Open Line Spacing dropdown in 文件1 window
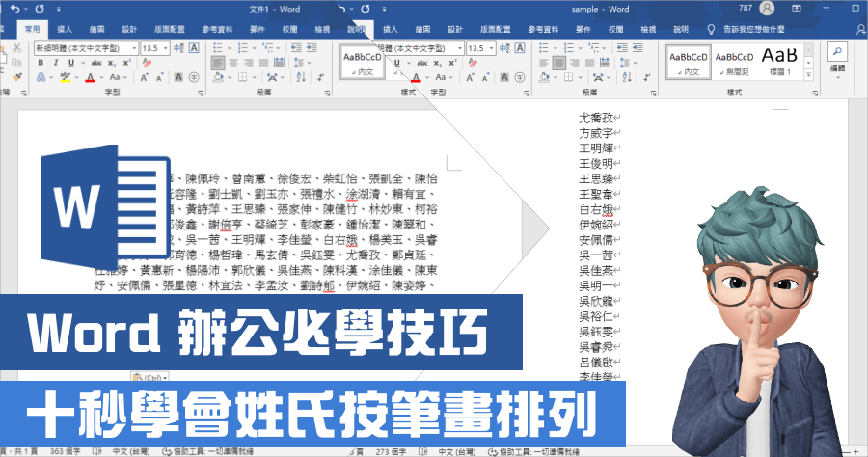The height and width of the screenshot is (457, 868). 309,63
